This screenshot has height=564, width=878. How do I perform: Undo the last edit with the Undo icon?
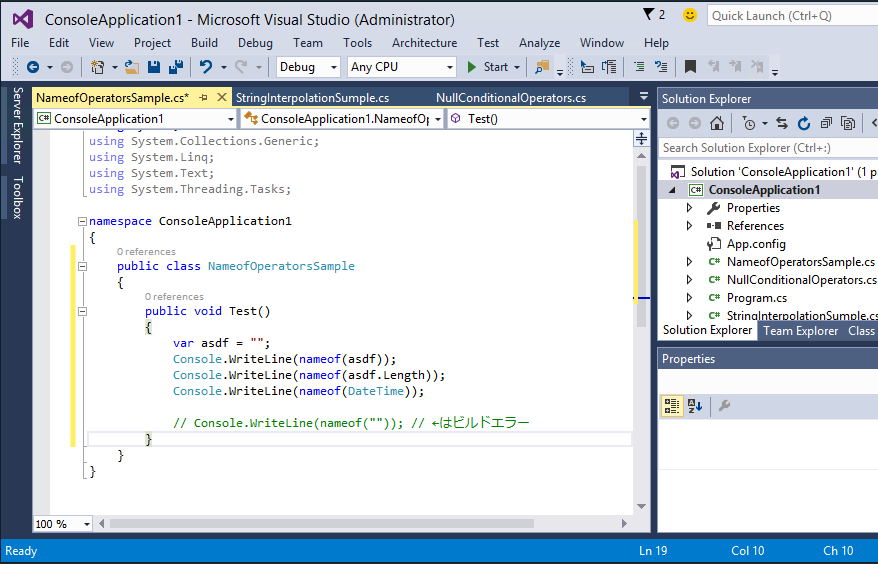[206, 67]
